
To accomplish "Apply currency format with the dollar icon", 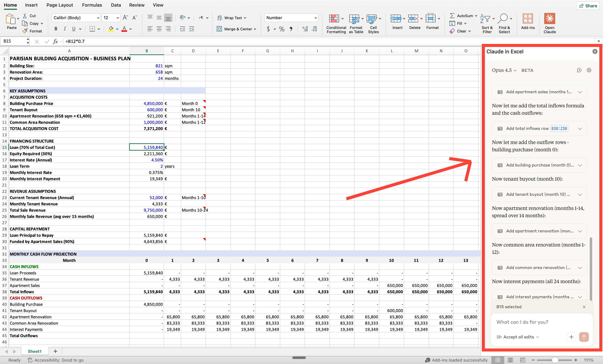I will pyautogui.click(x=269, y=29).
